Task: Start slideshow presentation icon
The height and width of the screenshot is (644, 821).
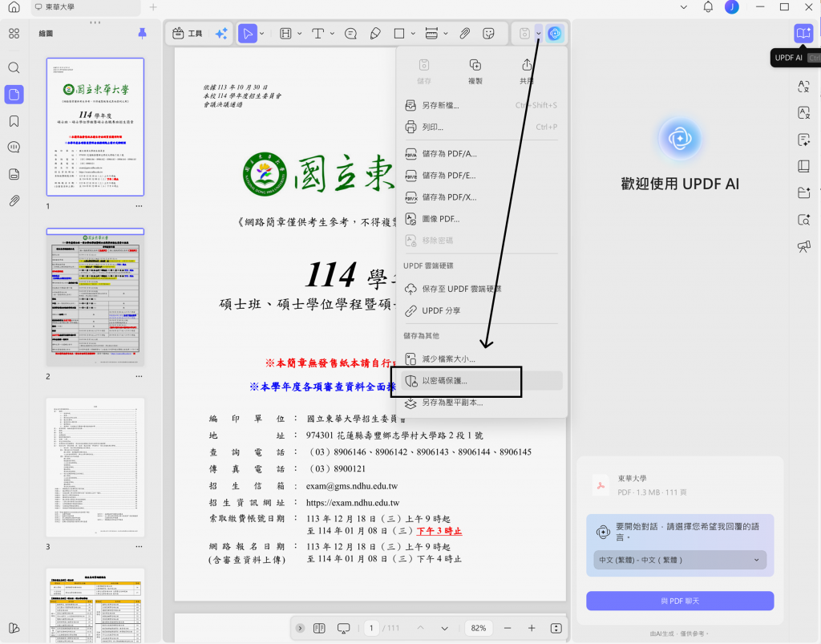Action: click(343, 628)
